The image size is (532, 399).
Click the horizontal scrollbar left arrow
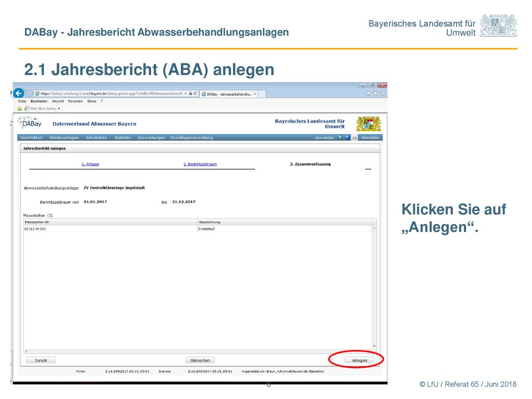tap(26, 352)
